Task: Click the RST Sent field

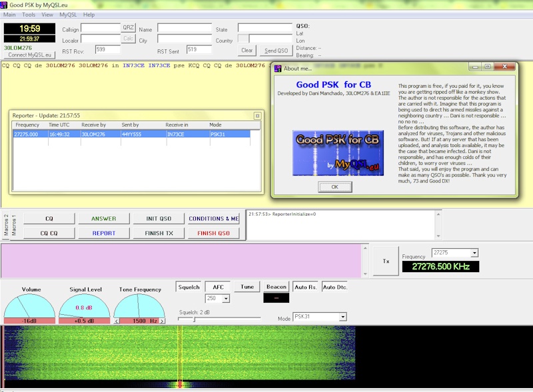Action: 199,50
